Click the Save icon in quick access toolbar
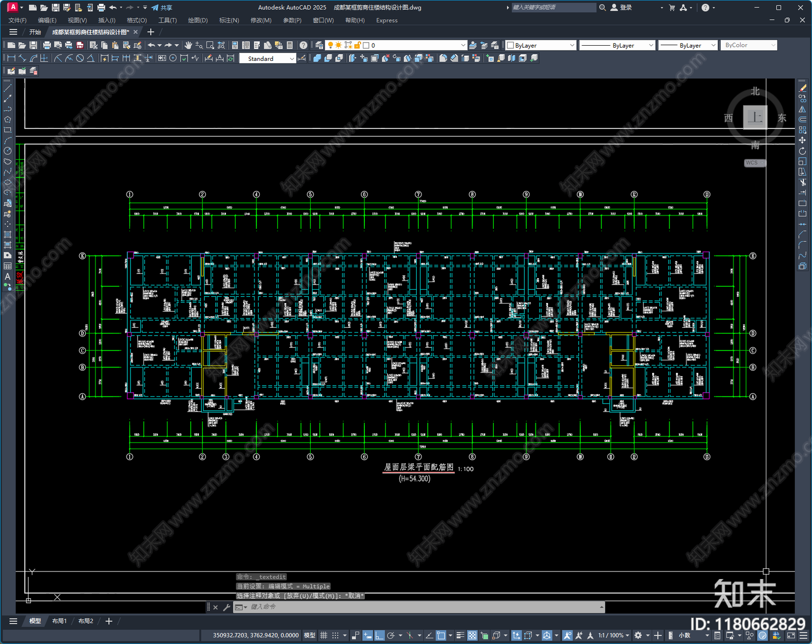 coord(55,8)
